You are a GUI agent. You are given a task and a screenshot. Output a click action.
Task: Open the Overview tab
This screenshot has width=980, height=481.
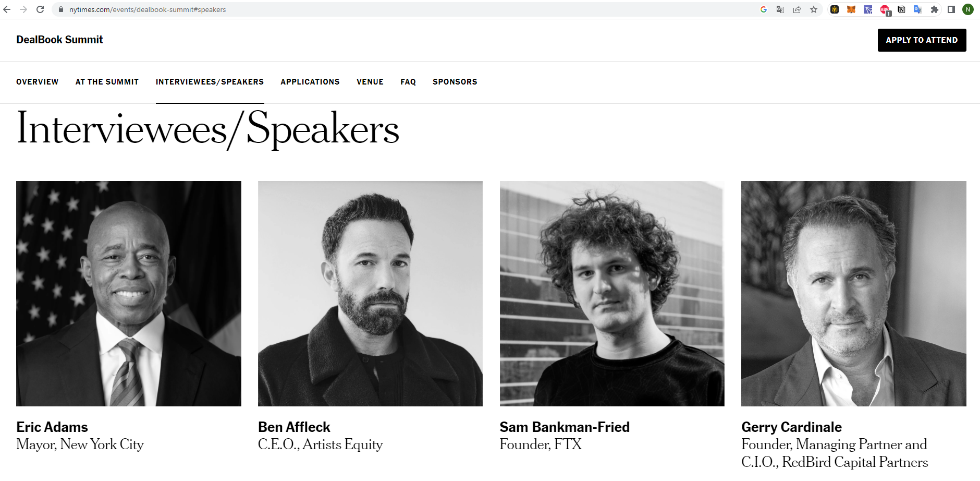[38, 82]
